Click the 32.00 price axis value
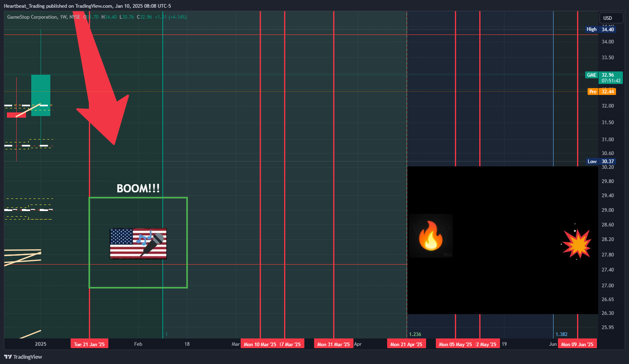Screen dimensions: 629x364 click(x=607, y=106)
